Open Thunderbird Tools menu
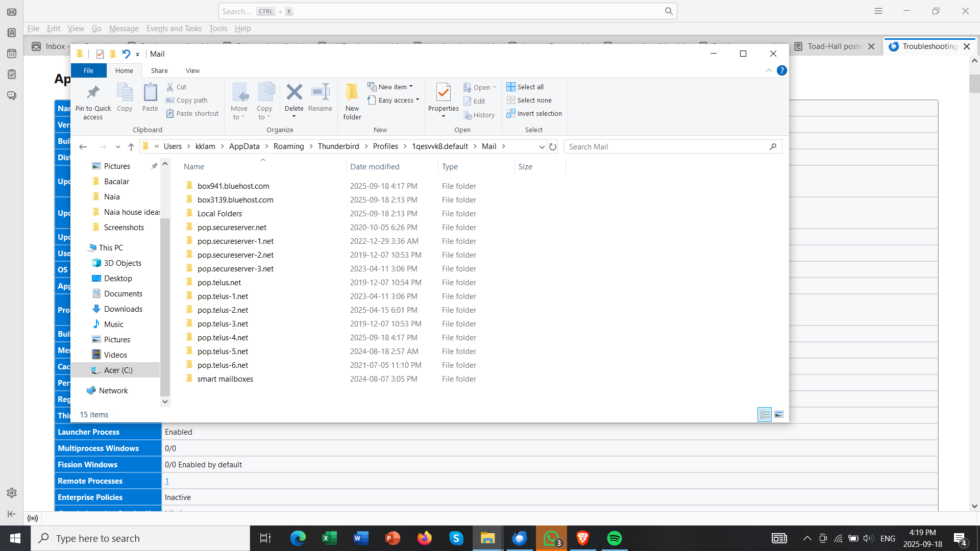 [x=218, y=29]
